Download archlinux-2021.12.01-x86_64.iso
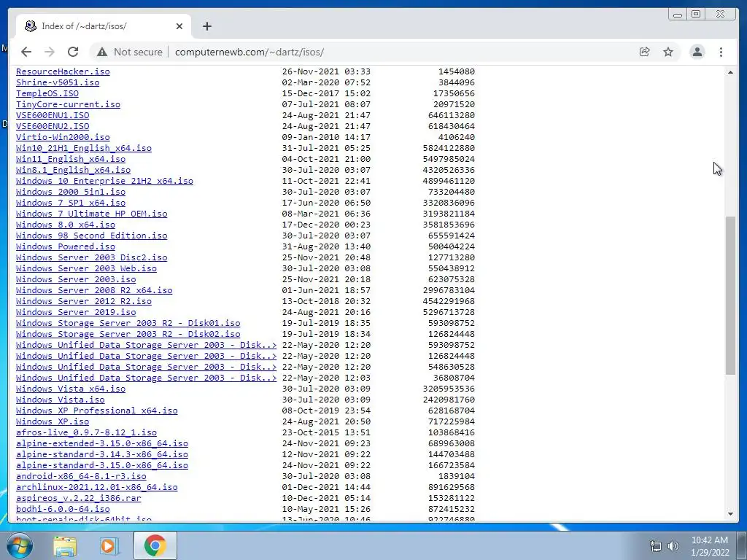This screenshot has height=560, width=747. [97, 488]
